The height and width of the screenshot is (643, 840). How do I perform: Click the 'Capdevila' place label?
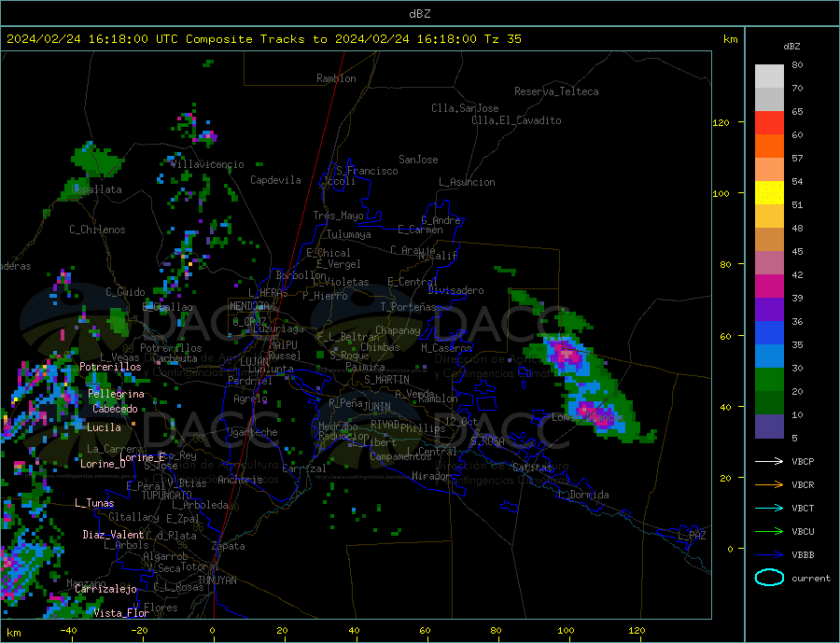275,180
